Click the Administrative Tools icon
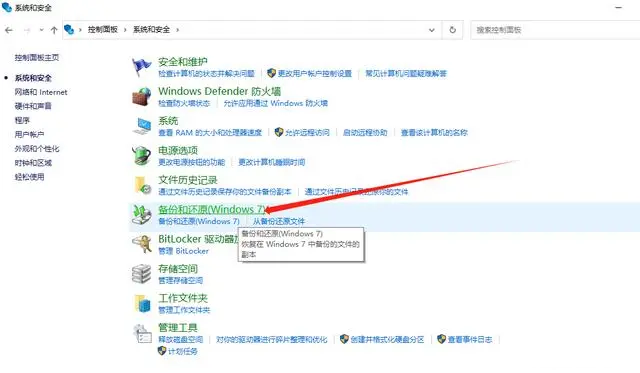 tap(142, 333)
